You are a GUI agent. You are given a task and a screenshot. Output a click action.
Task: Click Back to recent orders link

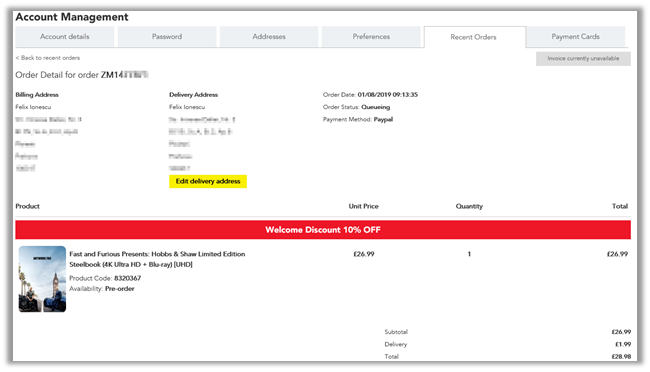click(x=48, y=58)
